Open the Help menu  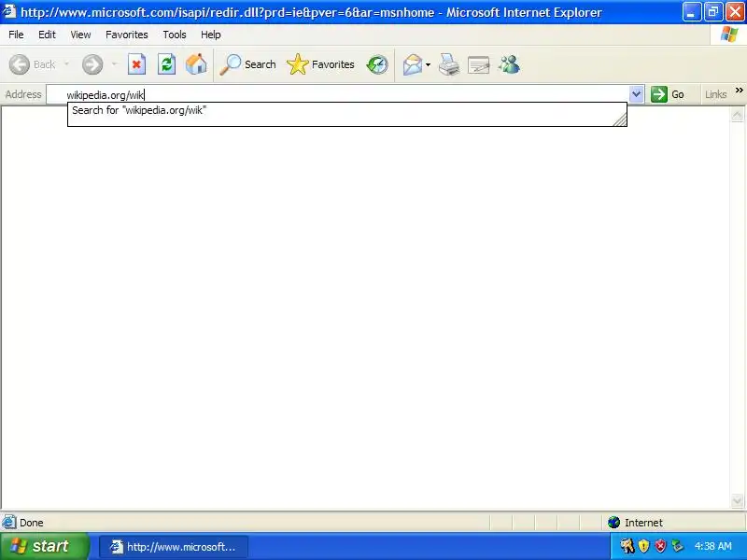click(x=211, y=35)
